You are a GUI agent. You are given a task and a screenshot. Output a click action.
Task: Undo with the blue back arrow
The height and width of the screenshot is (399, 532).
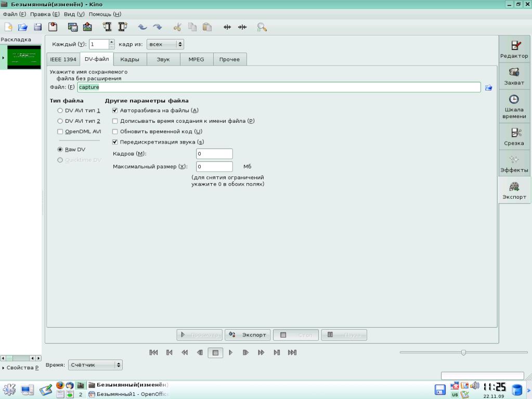pos(142,27)
